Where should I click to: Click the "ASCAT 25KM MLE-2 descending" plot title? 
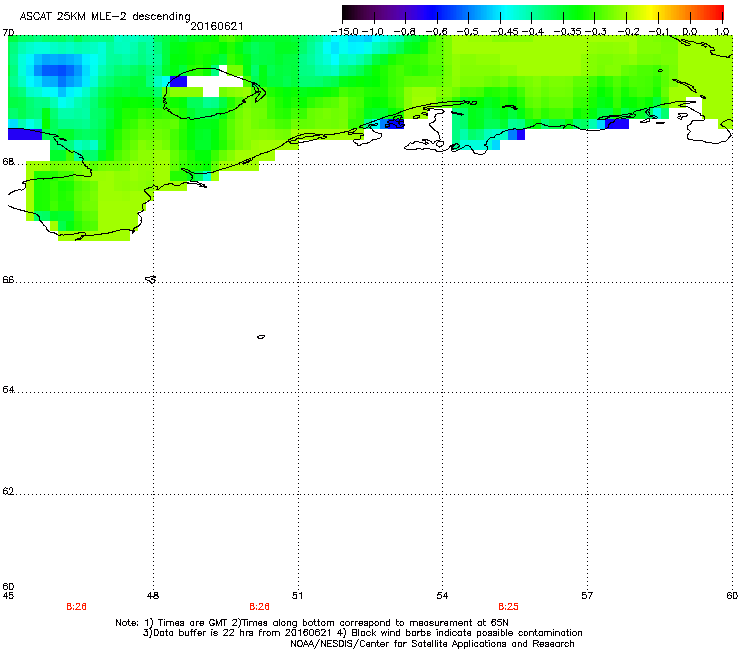[105, 16]
